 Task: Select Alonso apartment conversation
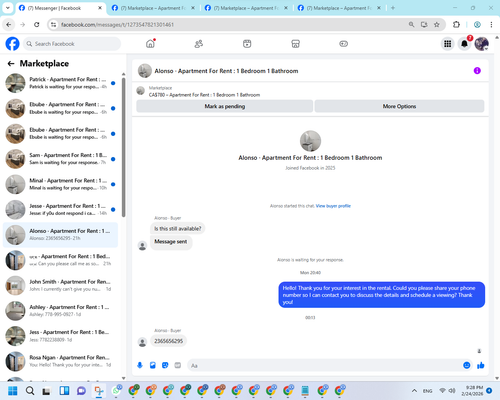click(x=60, y=235)
